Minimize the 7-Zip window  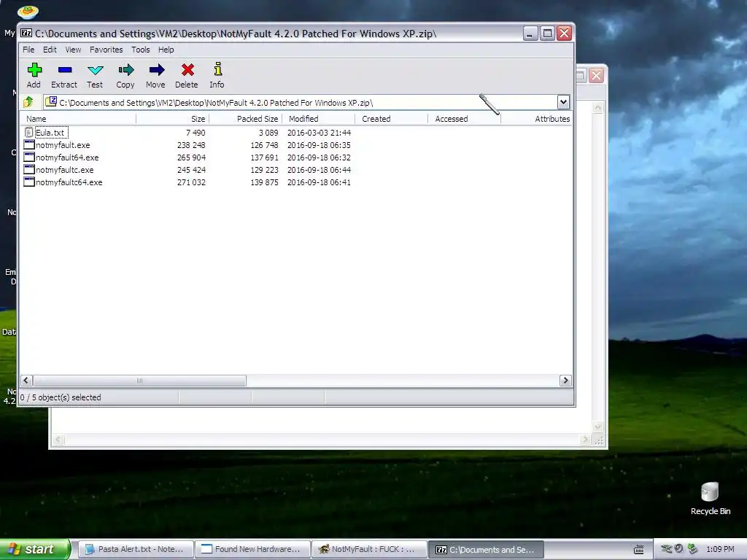tap(530, 33)
